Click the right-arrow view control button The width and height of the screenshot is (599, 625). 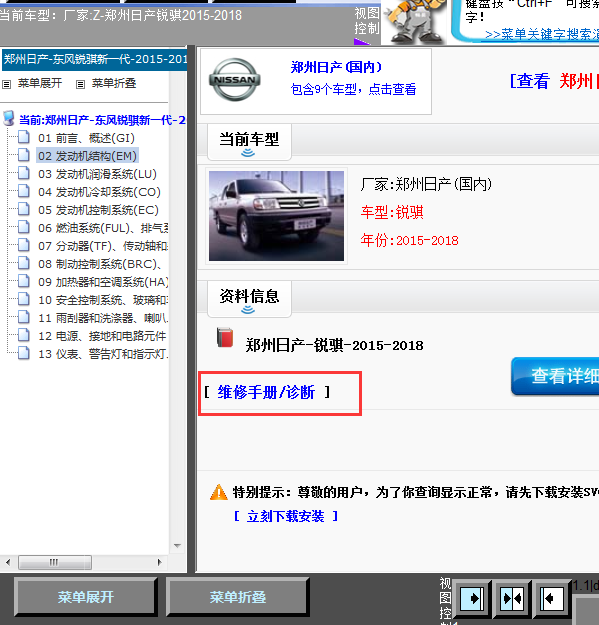[x=472, y=598]
